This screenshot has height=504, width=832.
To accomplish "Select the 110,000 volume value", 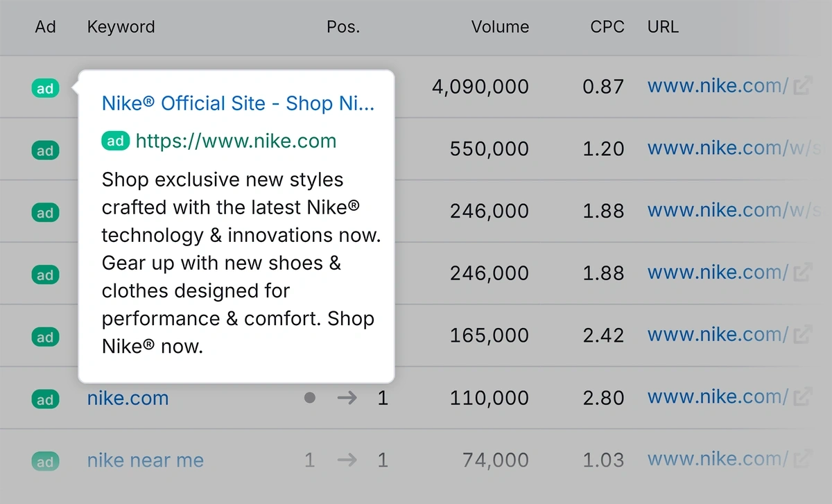I will point(489,397).
